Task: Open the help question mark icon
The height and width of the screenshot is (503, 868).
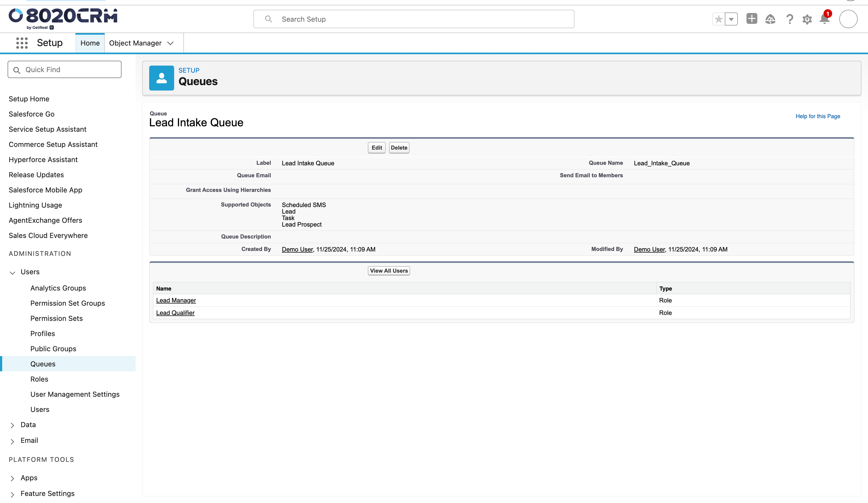Action: pos(789,19)
